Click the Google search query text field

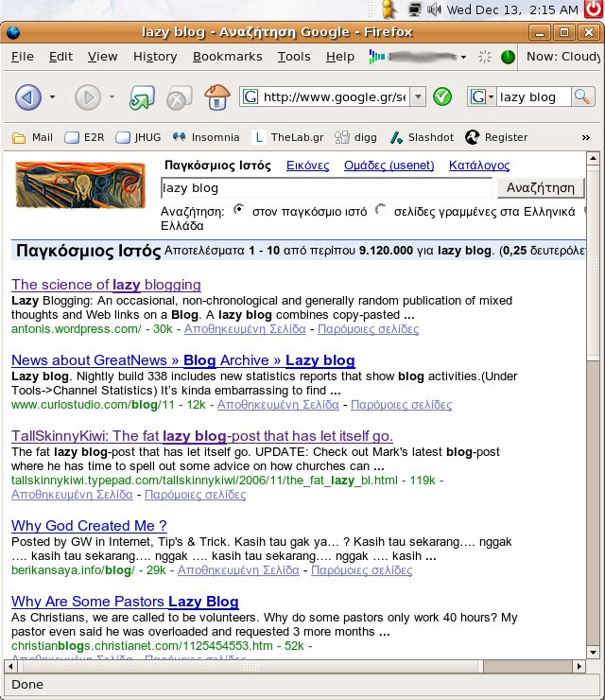(x=325, y=187)
